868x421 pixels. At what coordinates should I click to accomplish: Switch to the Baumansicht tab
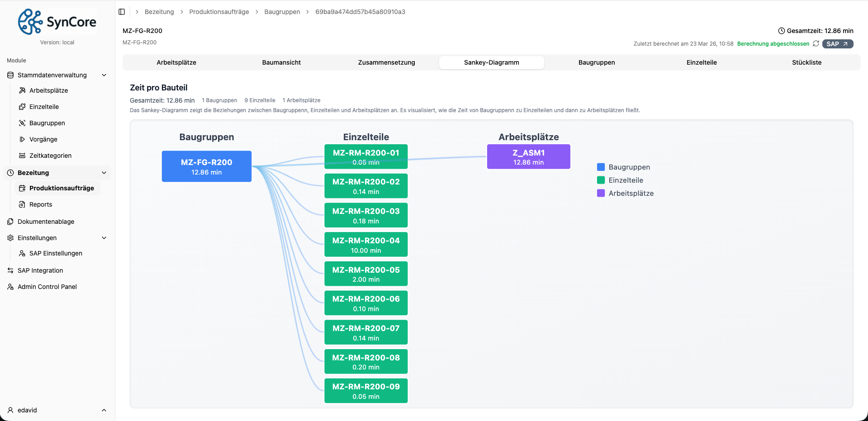coord(281,62)
